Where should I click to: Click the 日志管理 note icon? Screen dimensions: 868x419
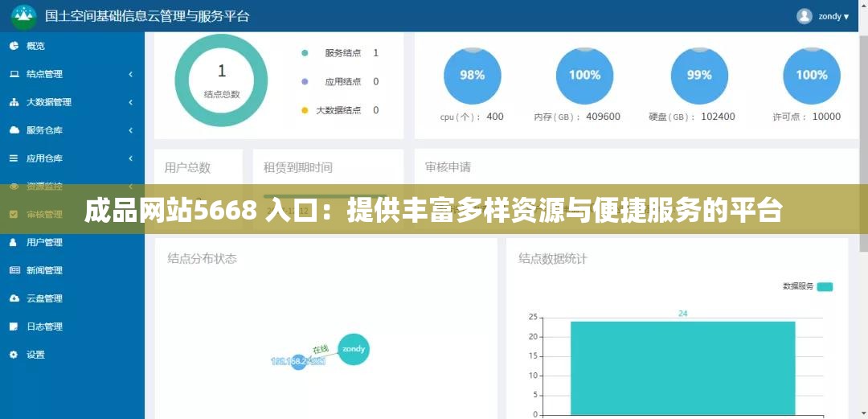tap(14, 327)
